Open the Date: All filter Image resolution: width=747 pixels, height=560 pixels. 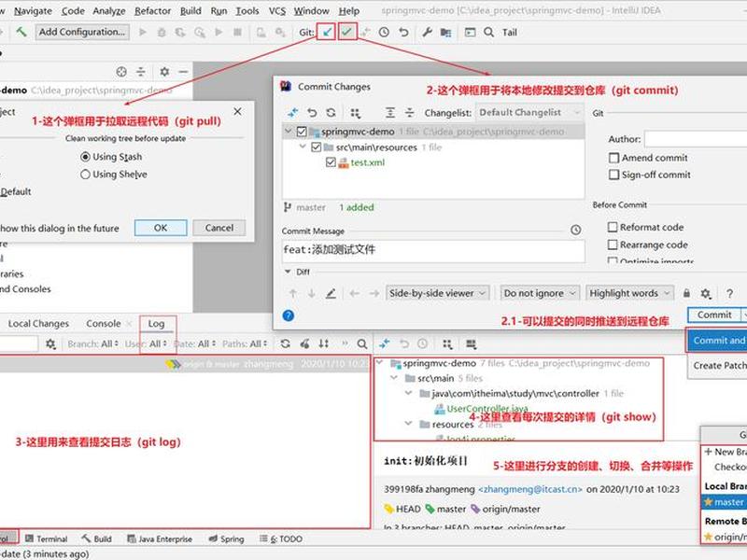[x=195, y=343]
